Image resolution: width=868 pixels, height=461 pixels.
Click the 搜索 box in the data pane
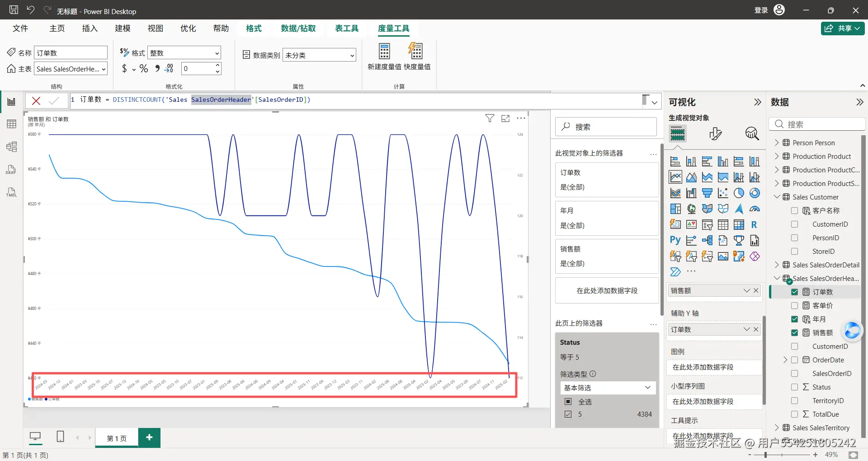point(817,124)
